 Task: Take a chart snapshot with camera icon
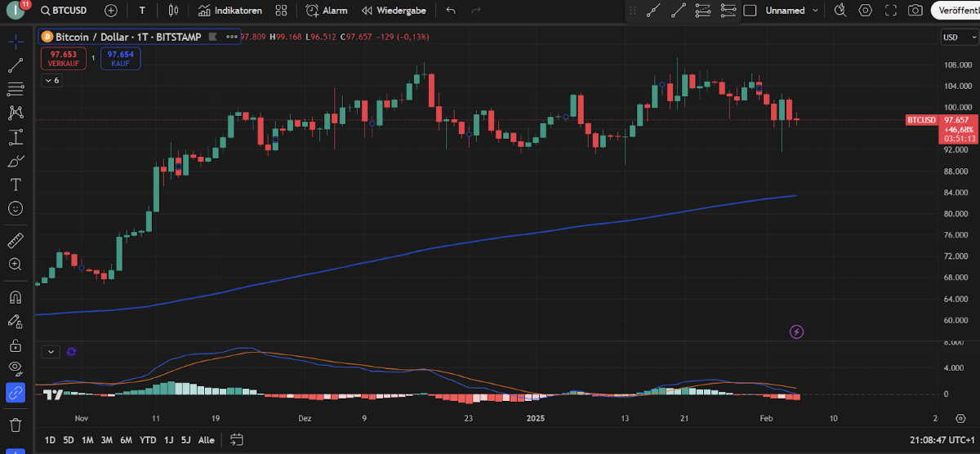(x=915, y=11)
